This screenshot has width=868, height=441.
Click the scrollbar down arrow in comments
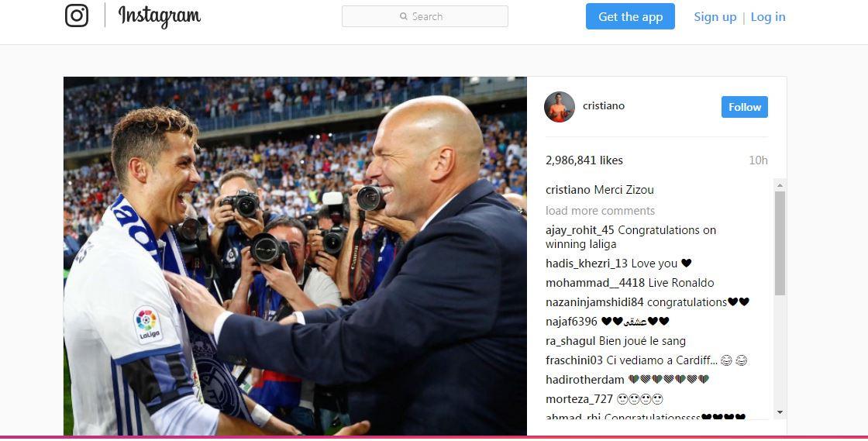point(780,412)
